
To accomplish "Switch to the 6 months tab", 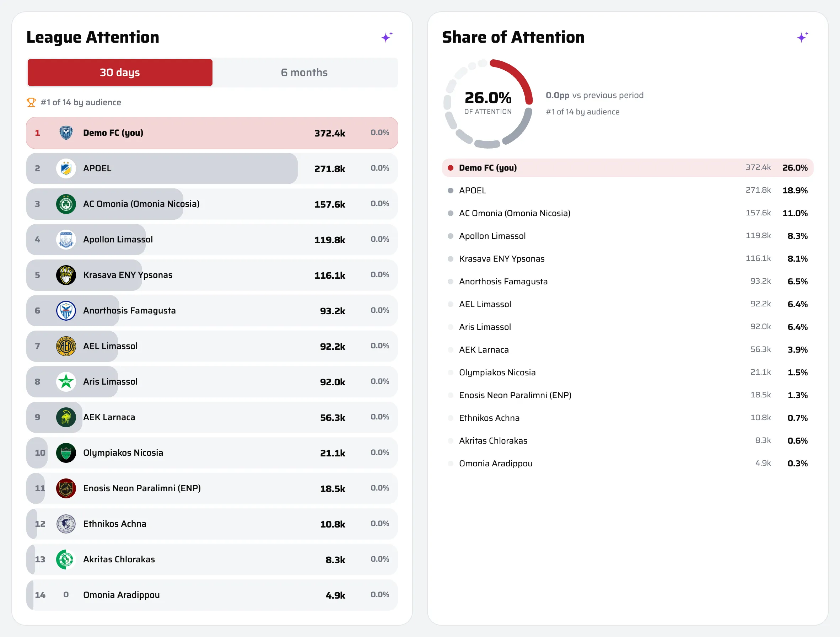I will pyautogui.click(x=305, y=73).
